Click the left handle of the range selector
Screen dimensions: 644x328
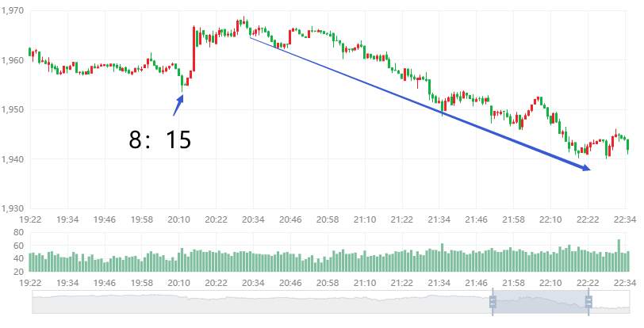[x=493, y=302]
